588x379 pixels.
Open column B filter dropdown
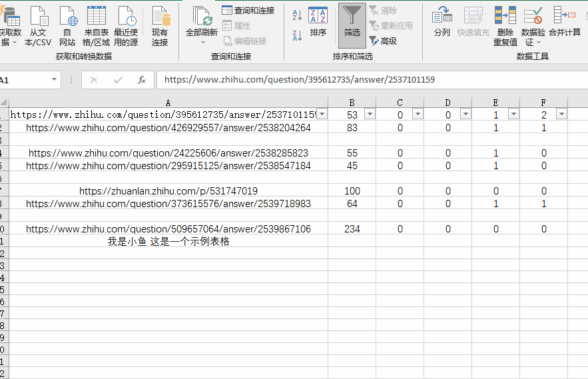coord(370,114)
